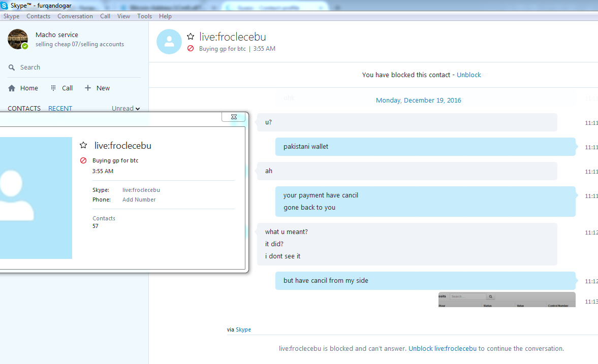
Task: Click the 'selling cheap 07' mood text
Action: [x=80, y=44]
